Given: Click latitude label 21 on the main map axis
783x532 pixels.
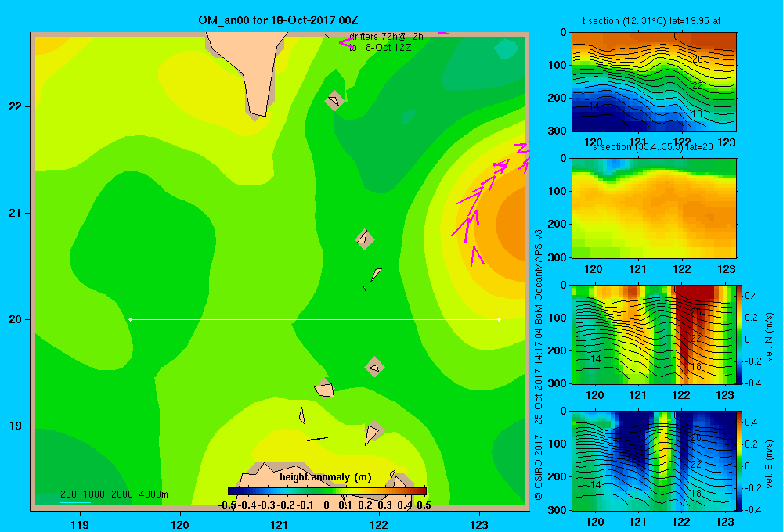Looking at the screenshot, I should (x=16, y=213).
